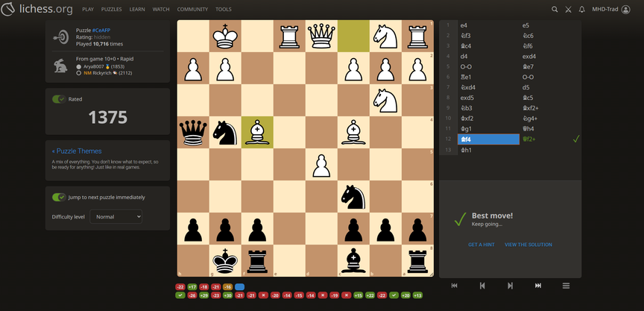Open challenges crossed-swords icon
The width and height of the screenshot is (644, 311).
568,10
